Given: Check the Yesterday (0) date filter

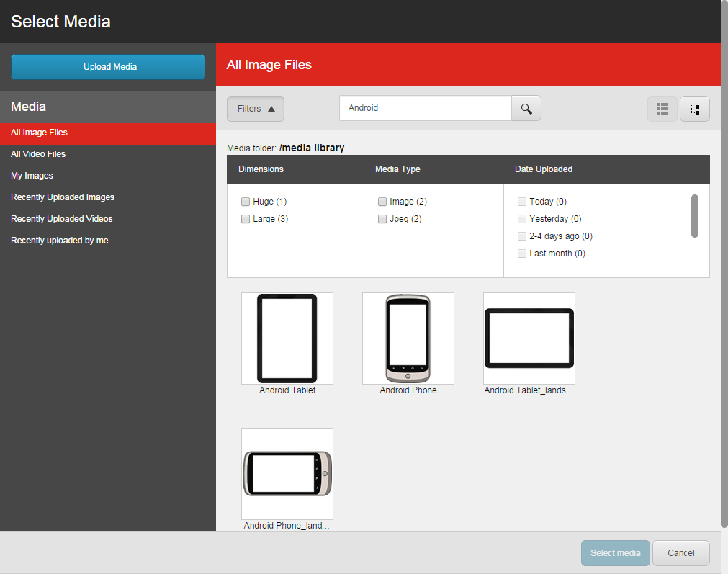Looking at the screenshot, I should pyautogui.click(x=522, y=219).
